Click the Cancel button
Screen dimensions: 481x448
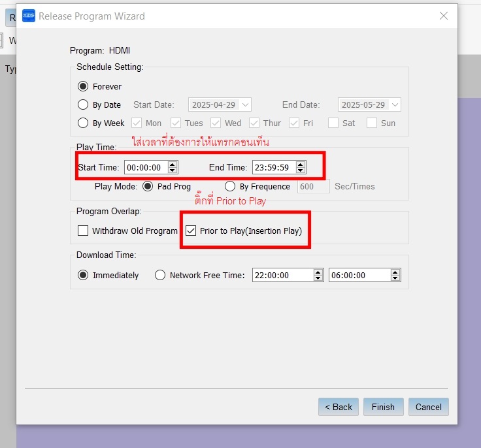click(x=429, y=407)
